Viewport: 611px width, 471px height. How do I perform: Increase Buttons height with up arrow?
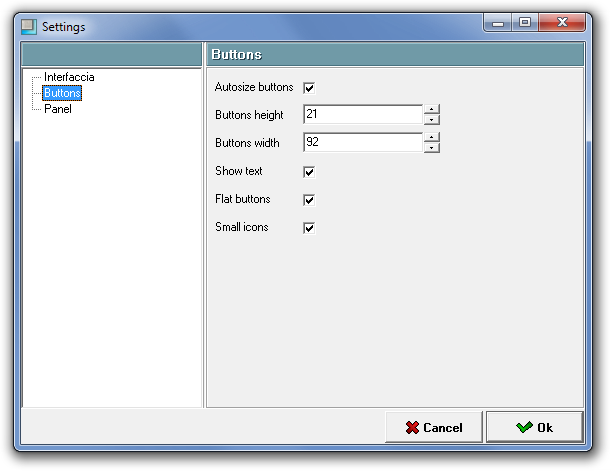431,109
